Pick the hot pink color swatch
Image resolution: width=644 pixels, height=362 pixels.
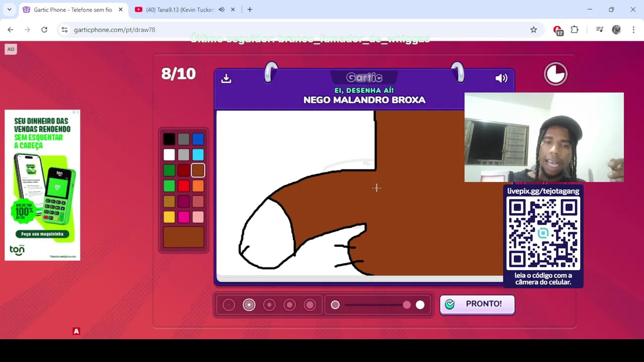[184, 217]
